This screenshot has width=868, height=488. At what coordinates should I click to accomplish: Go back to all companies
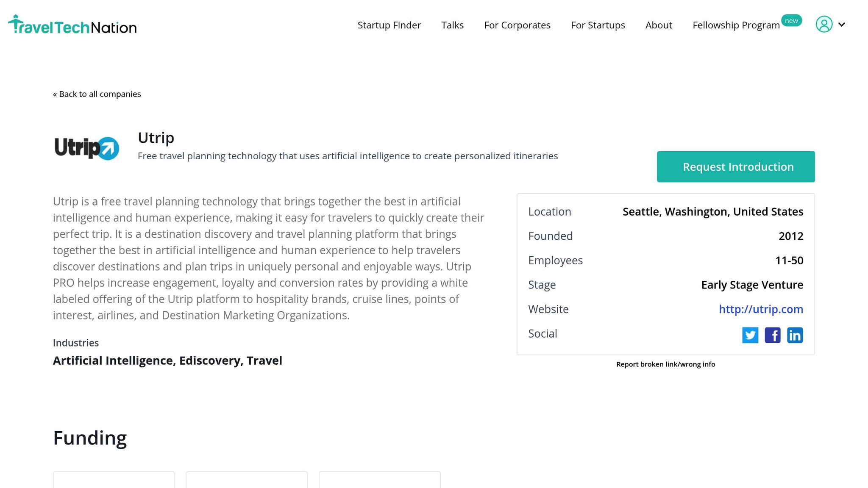pos(97,94)
